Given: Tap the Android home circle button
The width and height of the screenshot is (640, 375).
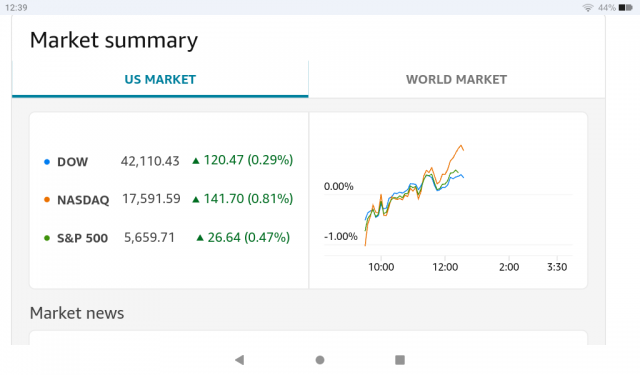Looking at the screenshot, I should coord(320,360).
